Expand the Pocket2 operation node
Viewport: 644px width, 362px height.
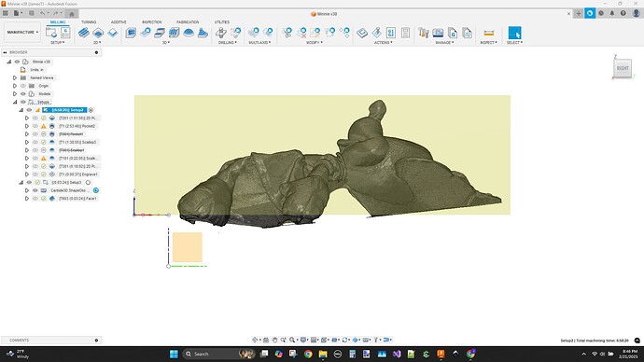27,126
